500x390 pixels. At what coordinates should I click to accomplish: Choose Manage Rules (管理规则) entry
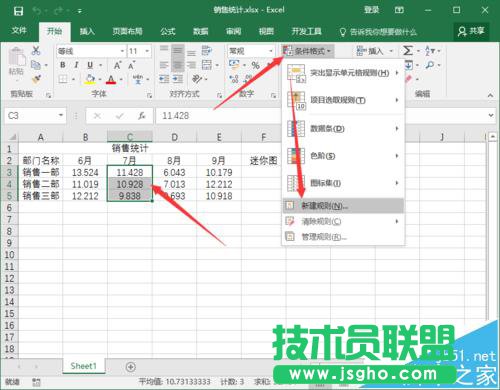point(343,237)
